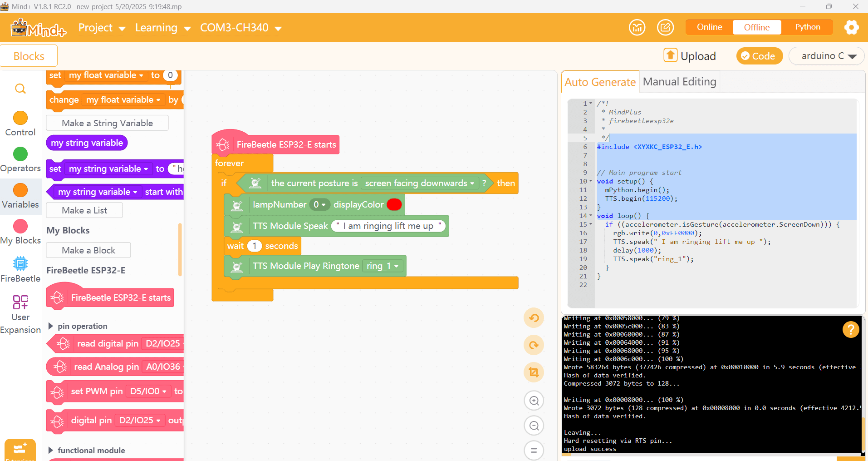Click the crop screenshot icon on the workspace
The image size is (868, 461).
pos(534,372)
